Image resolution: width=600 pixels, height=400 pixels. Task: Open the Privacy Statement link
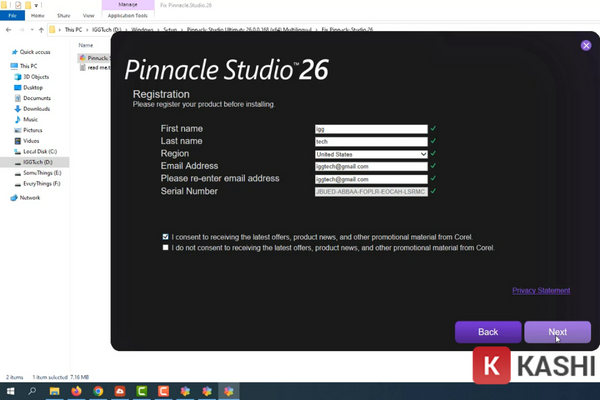click(x=540, y=291)
